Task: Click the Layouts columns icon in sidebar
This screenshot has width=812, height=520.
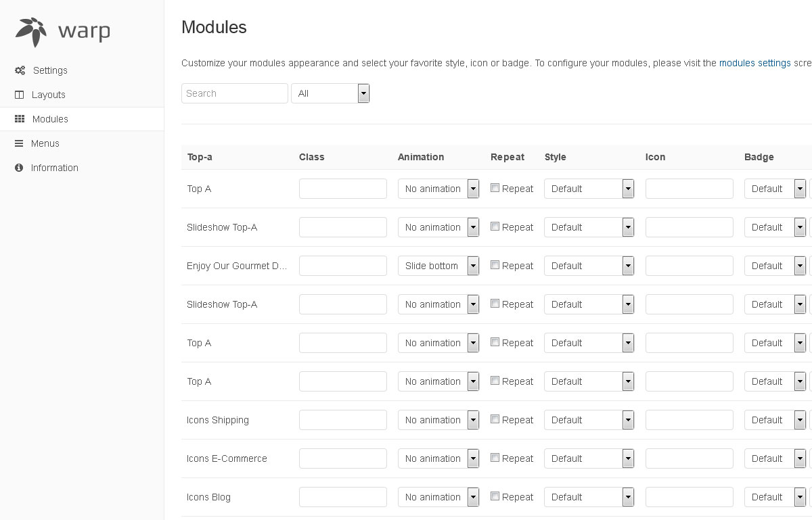Action: [x=20, y=95]
